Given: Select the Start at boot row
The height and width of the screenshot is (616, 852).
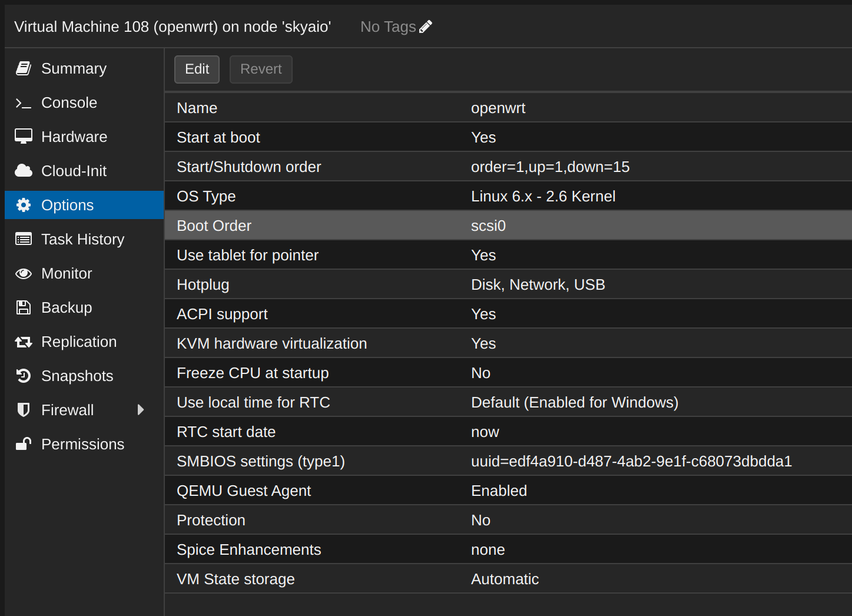Looking at the screenshot, I should pyautogui.click(x=508, y=137).
